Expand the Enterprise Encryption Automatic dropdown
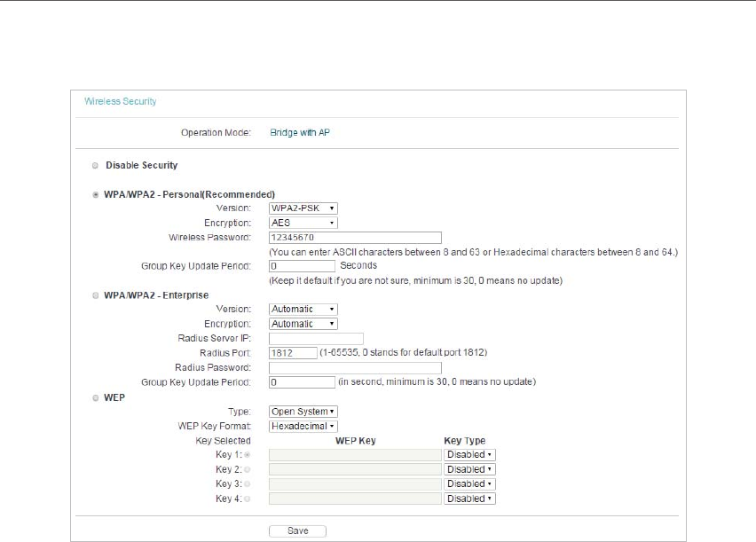This screenshot has width=756, height=542. click(303, 324)
